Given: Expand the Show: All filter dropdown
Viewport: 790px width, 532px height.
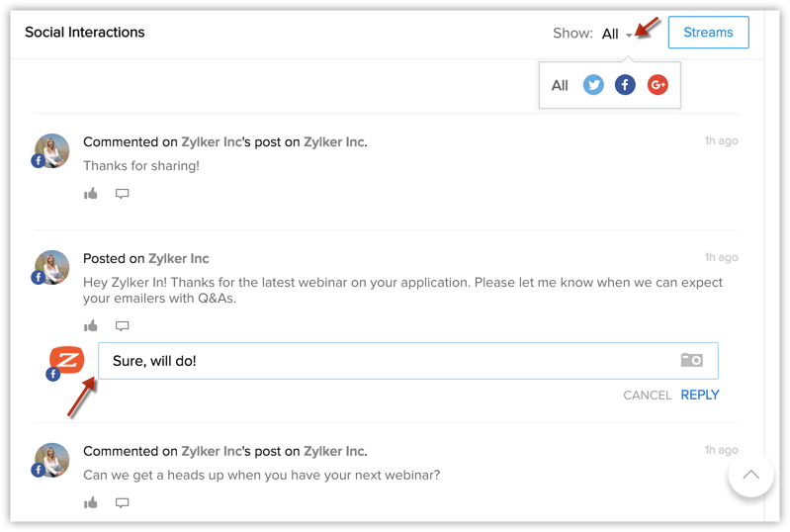Looking at the screenshot, I should pos(617,34).
